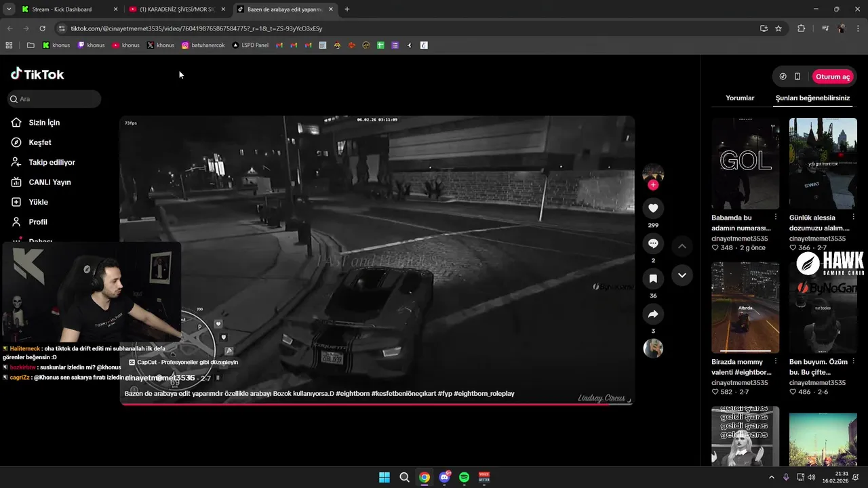Open Discord from the taskbar
The image size is (868, 488).
444,477
